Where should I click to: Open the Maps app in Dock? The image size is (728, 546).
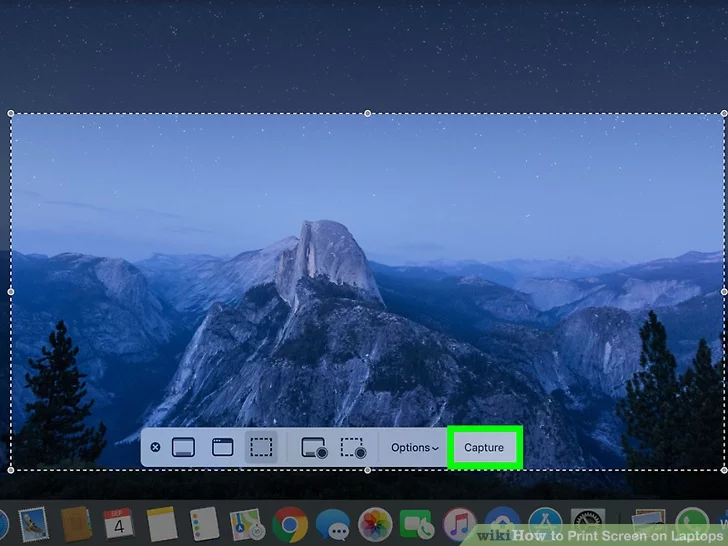tap(246, 524)
